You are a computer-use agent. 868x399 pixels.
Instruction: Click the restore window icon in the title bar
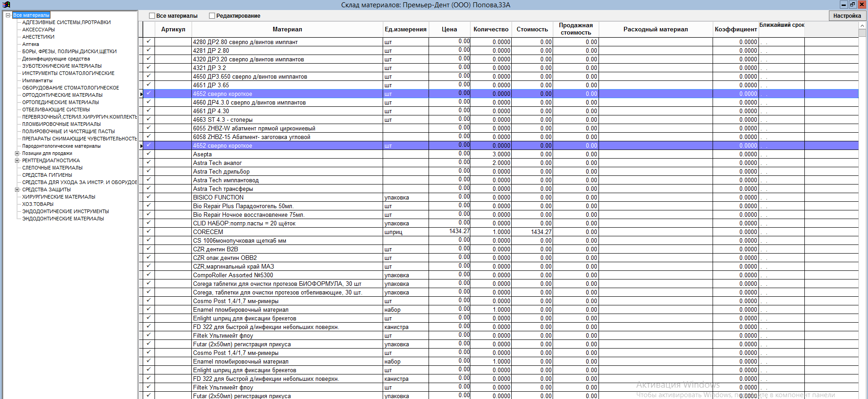point(852,5)
